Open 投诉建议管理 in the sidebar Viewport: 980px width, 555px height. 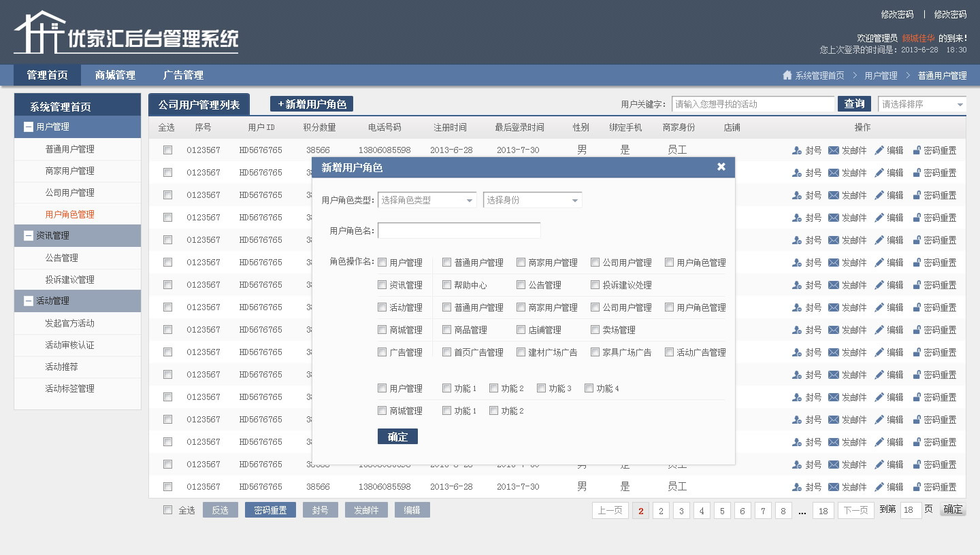click(69, 280)
